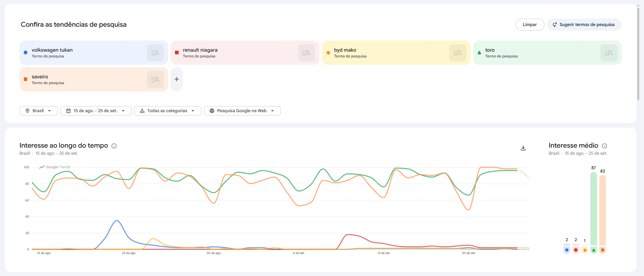
Task: Click the green triangle marker under the average bars
Action: coord(594,250)
